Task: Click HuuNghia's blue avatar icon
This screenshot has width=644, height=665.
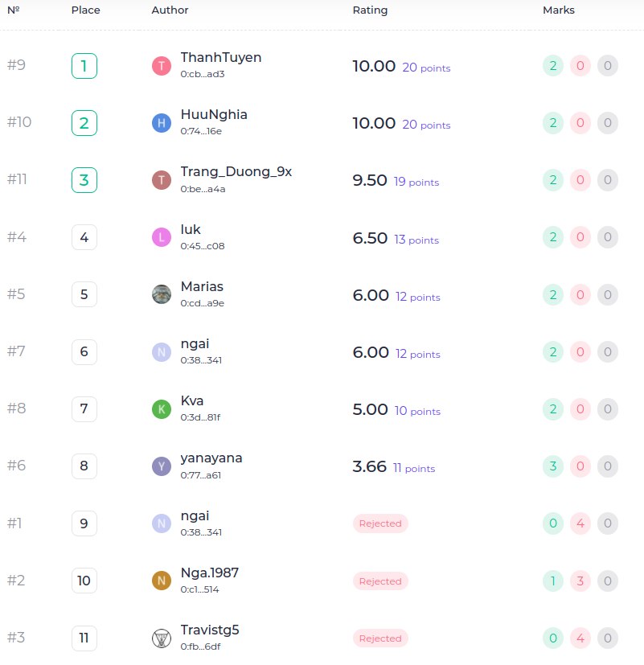Action: [x=162, y=123]
